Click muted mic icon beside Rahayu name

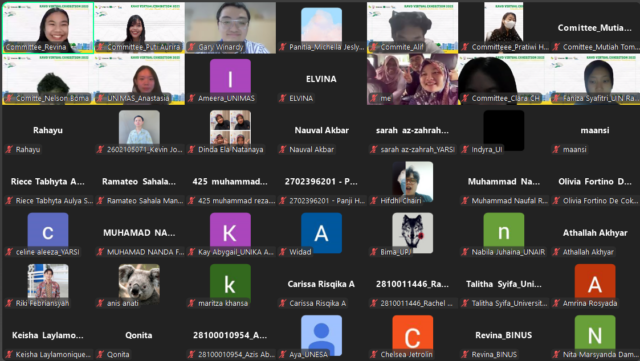[x=9, y=149]
